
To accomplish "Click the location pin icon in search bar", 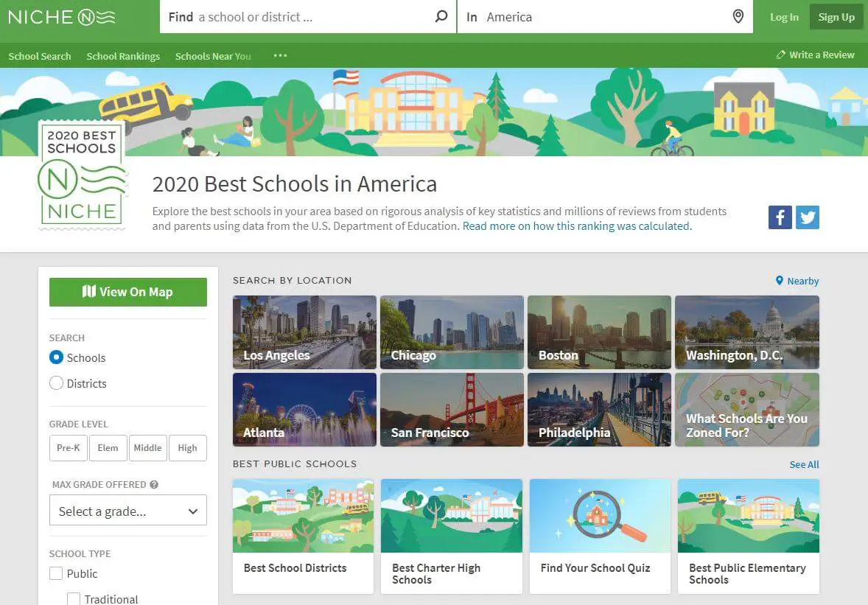I will tap(738, 17).
